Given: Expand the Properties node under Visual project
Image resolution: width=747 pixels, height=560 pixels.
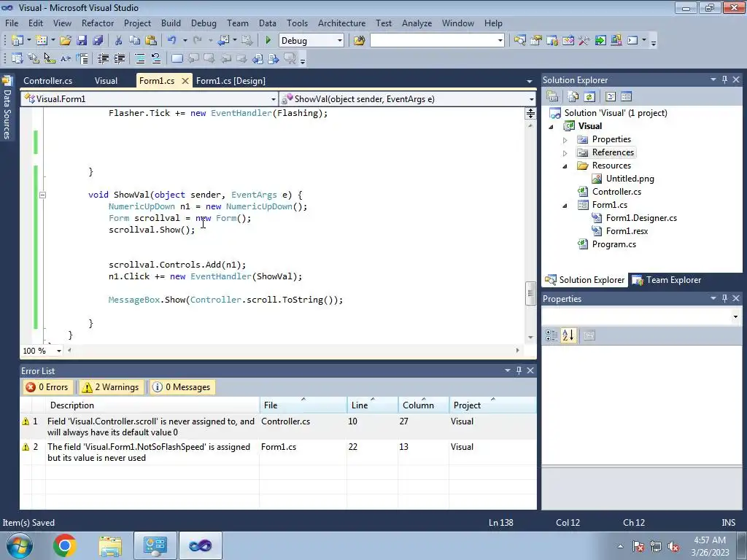Looking at the screenshot, I should point(565,140).
